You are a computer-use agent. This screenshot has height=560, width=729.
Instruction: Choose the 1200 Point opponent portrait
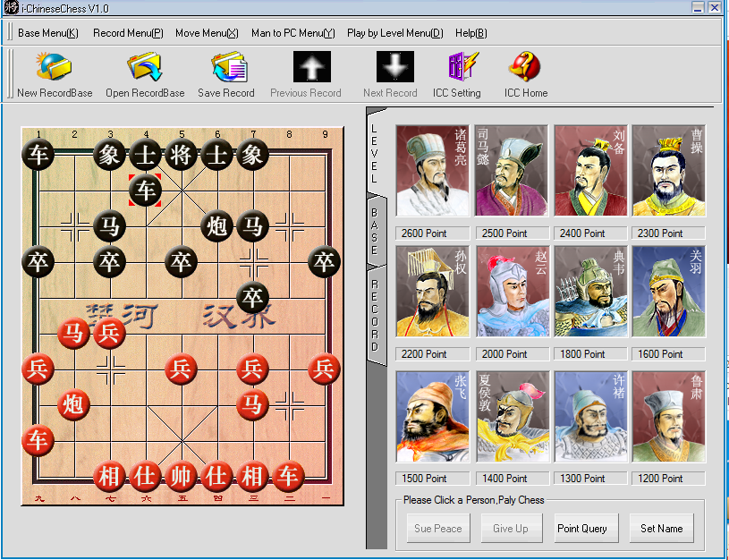click(x=668, y=417)
